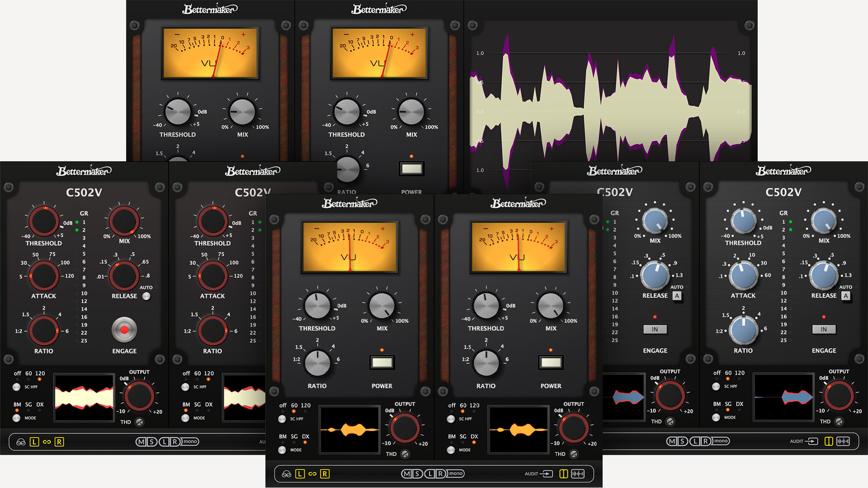Click the link icon in the frontmost plugin's bottom bar
This screenshot has height=488, width=868.
click(312, 474)
